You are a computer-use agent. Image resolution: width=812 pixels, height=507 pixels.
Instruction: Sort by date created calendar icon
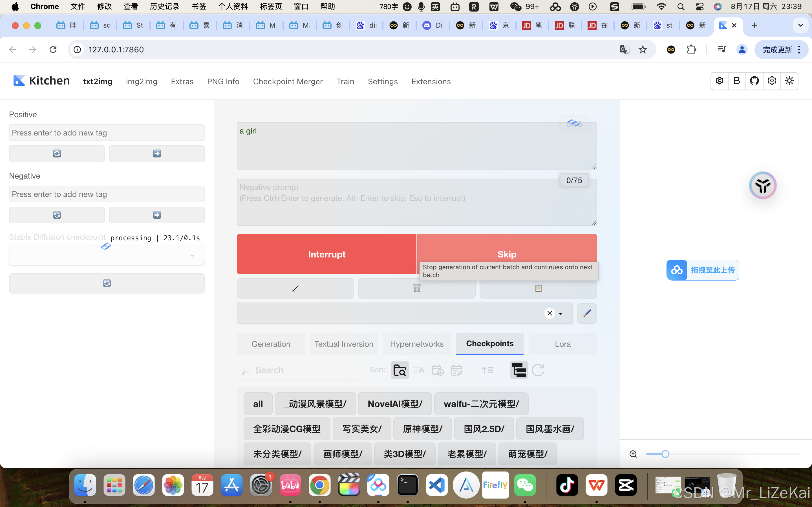[x=438, y=370]
